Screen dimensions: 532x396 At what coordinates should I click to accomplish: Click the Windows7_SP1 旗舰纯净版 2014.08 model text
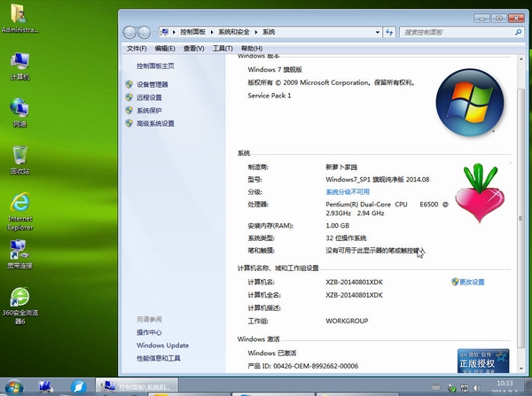pyautogui.click(x=378, y=179)
